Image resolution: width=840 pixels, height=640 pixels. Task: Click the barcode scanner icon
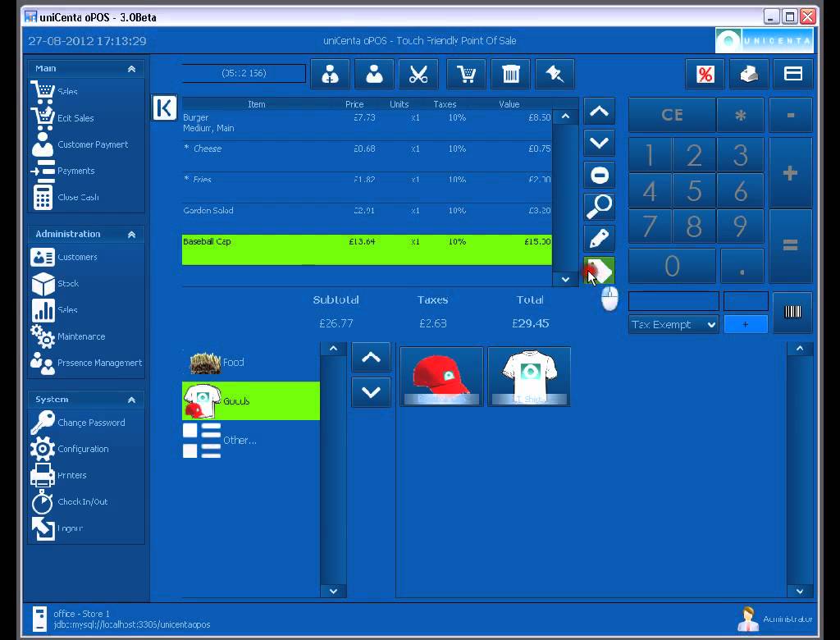792,312
